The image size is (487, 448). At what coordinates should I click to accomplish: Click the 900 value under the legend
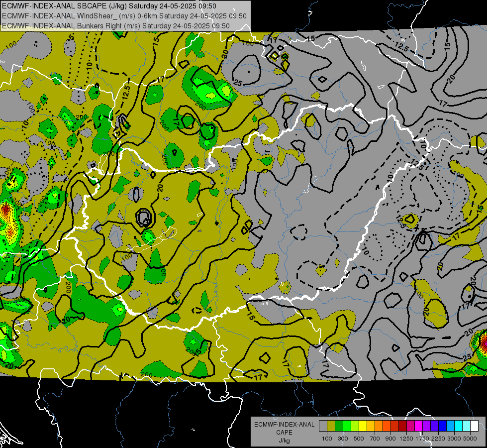click(390, 439)
